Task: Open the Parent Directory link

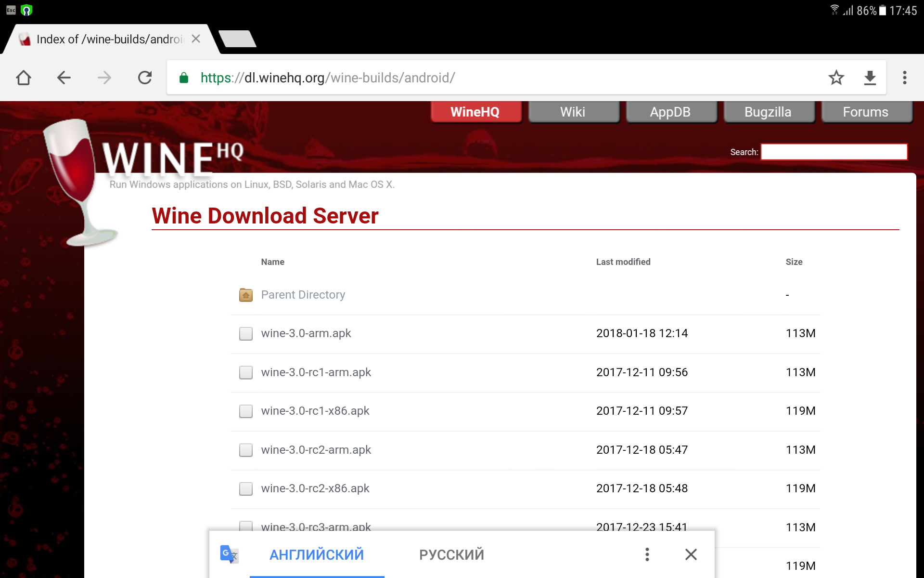Action: pyautogui.click(x=303, y=295)
